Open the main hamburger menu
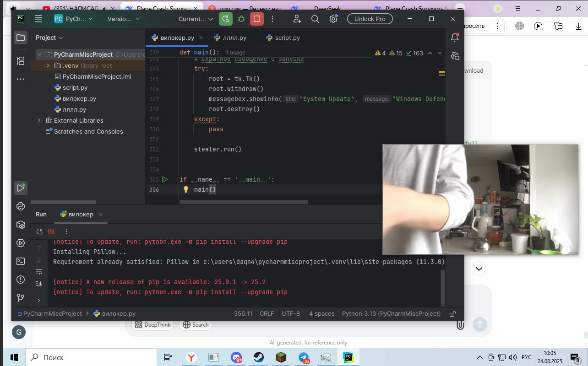Viewport: 588px width, 366px height. (38, 19)
